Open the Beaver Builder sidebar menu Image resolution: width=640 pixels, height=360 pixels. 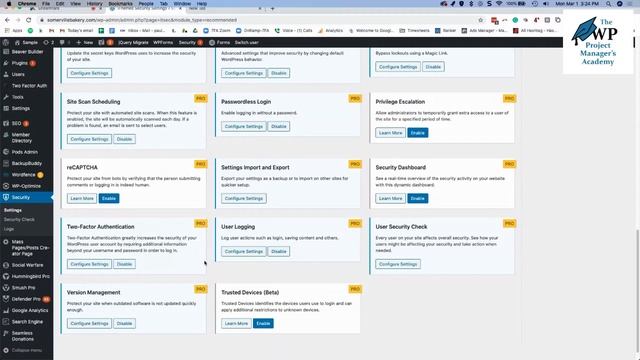(x=27, y=52)
